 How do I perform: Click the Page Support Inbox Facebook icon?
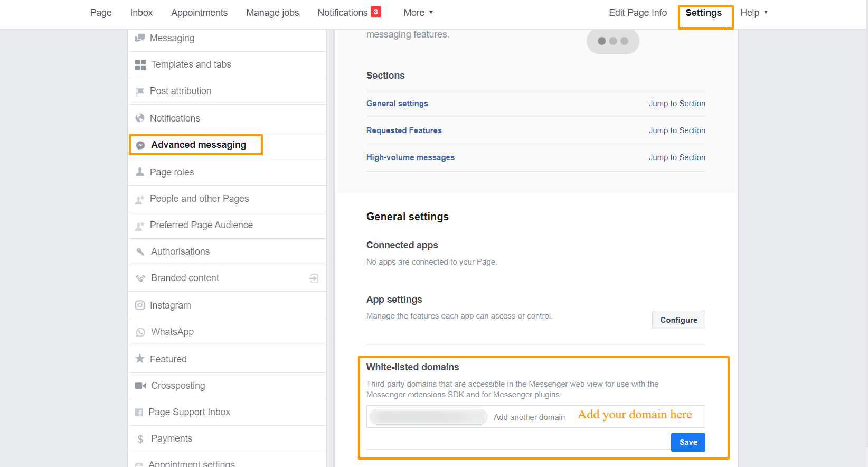coord(139,413)
